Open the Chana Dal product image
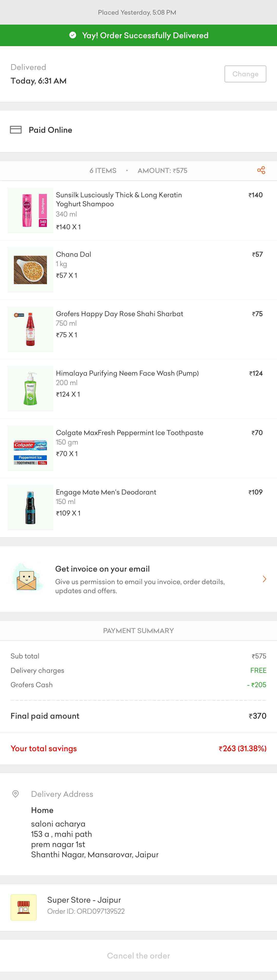This screenshot has width=277, height=980. point(31,270)
